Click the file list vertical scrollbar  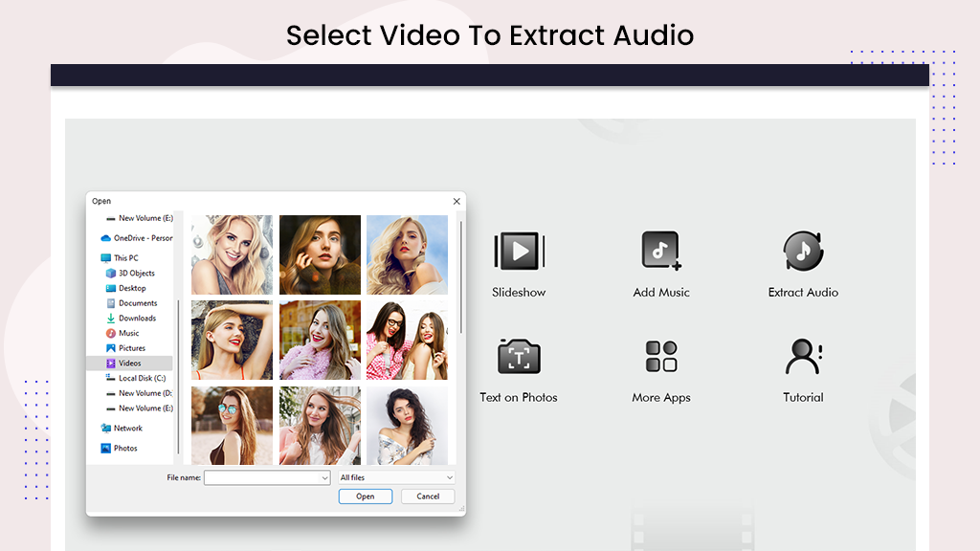460,277
